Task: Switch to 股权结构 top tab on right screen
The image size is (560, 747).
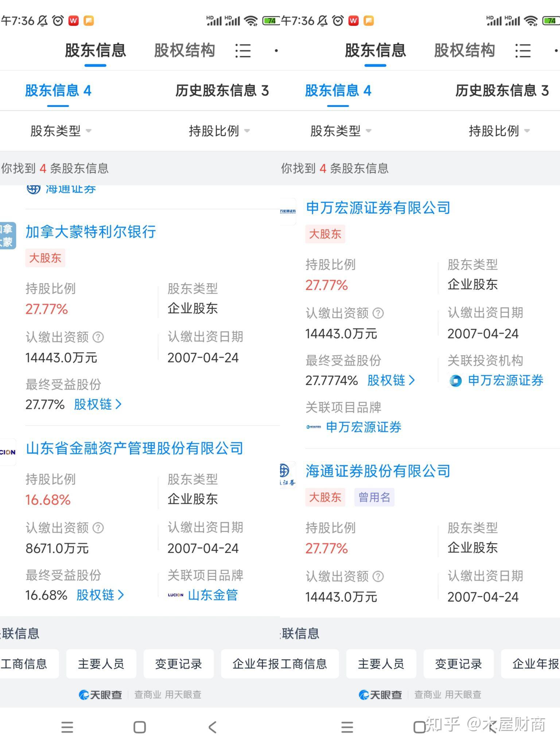Action: (x=464, y=50)
